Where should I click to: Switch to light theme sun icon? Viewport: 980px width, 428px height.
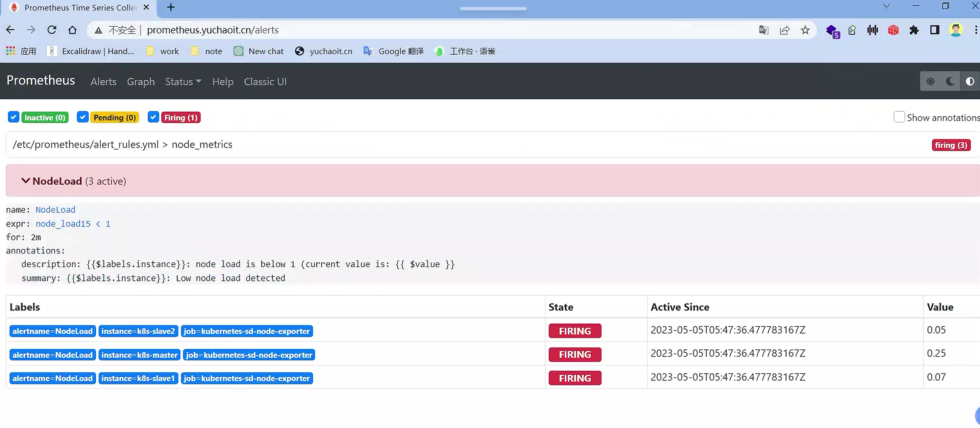pyautogui.click(x=930, y=82)
